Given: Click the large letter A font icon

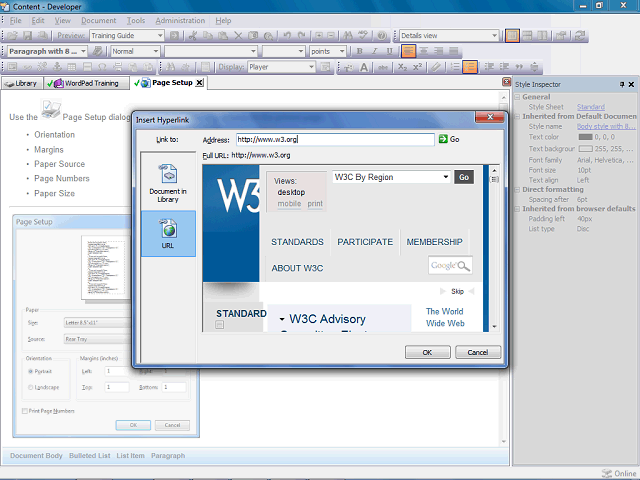Looking at the screenshot, I should [364, 67].
